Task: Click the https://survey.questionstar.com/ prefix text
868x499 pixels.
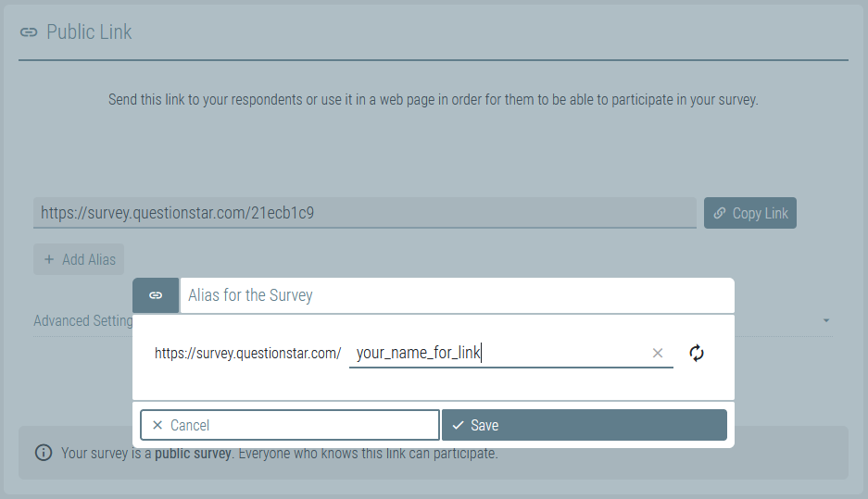Action: point(247,353)
